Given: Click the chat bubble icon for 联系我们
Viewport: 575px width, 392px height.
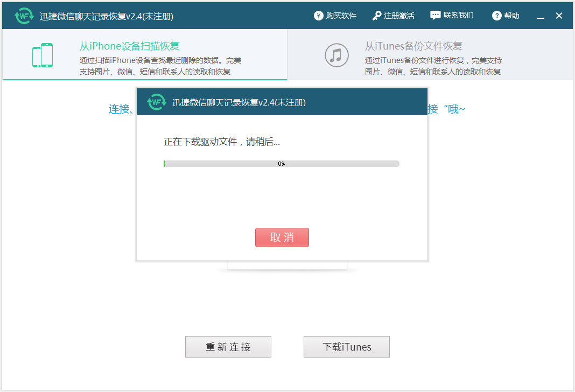Looking at the screenshot, I should click(435, 16).
